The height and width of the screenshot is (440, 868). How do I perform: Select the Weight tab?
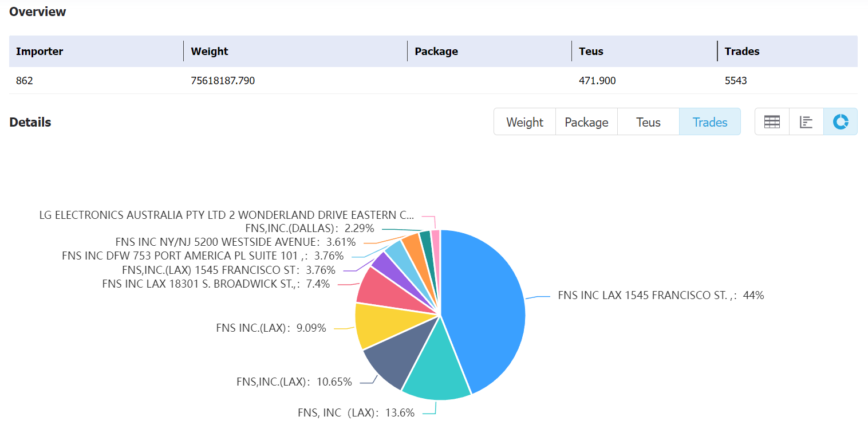pyautogui.click(x=524, y=122)
